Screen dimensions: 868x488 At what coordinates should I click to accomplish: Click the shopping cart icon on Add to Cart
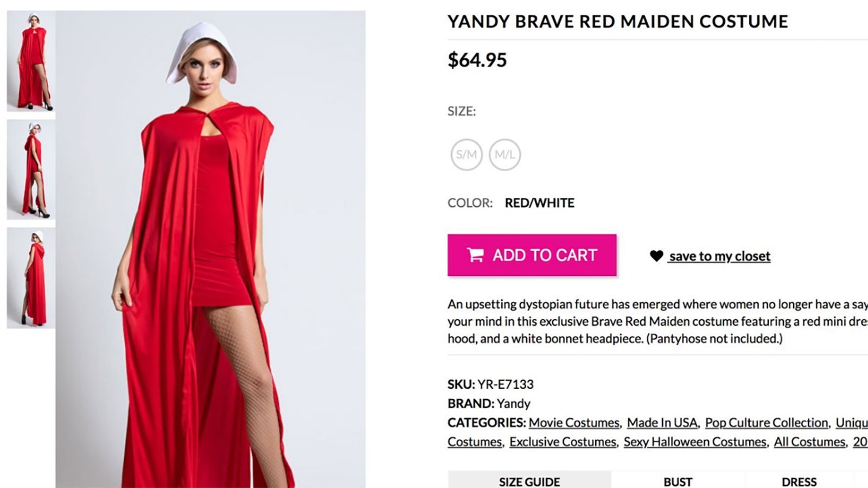(475, 255)
